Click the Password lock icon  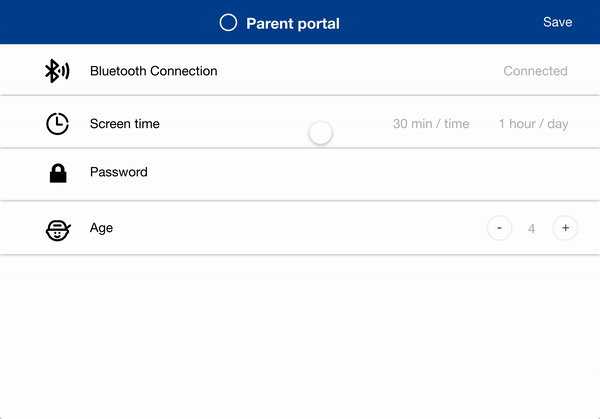(x=58, y=173)
